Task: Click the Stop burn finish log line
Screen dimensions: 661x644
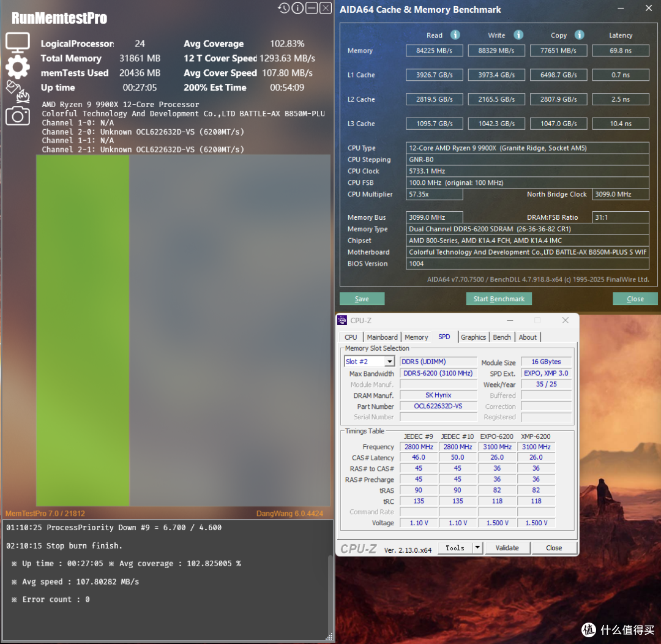Action: [64, 545]
